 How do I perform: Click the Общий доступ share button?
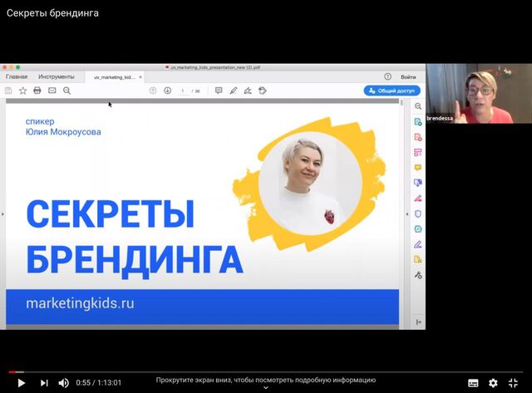(392, 91)
